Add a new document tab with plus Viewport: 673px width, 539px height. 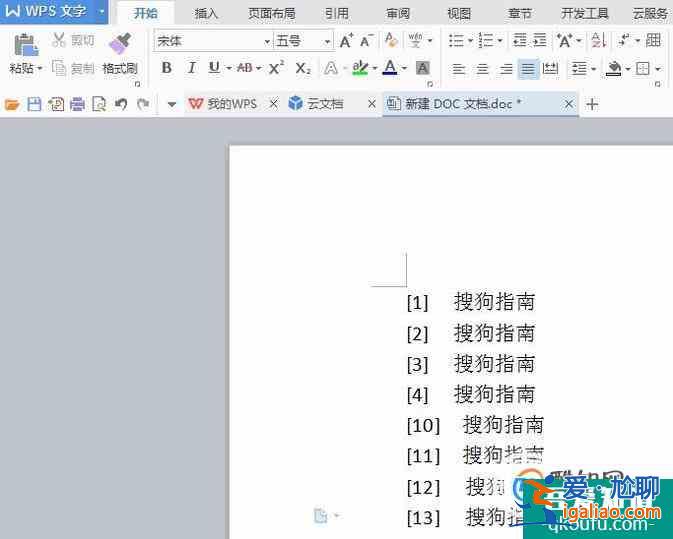click(592, 104)
